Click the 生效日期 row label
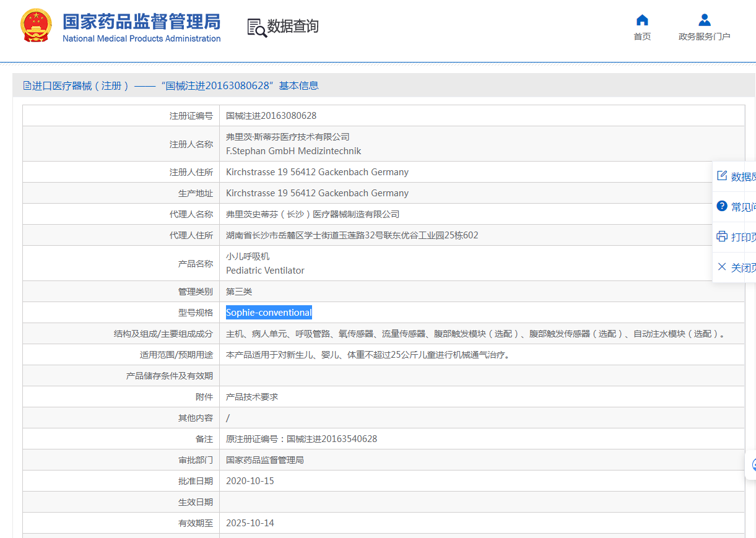Viewport: 756px width, 538px height. coord(196,502)
